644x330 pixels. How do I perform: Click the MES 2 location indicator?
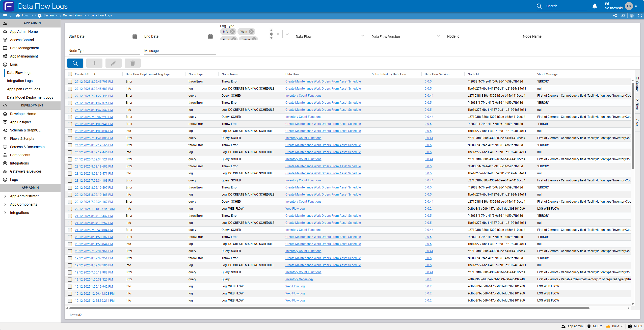tap(595, 326)
